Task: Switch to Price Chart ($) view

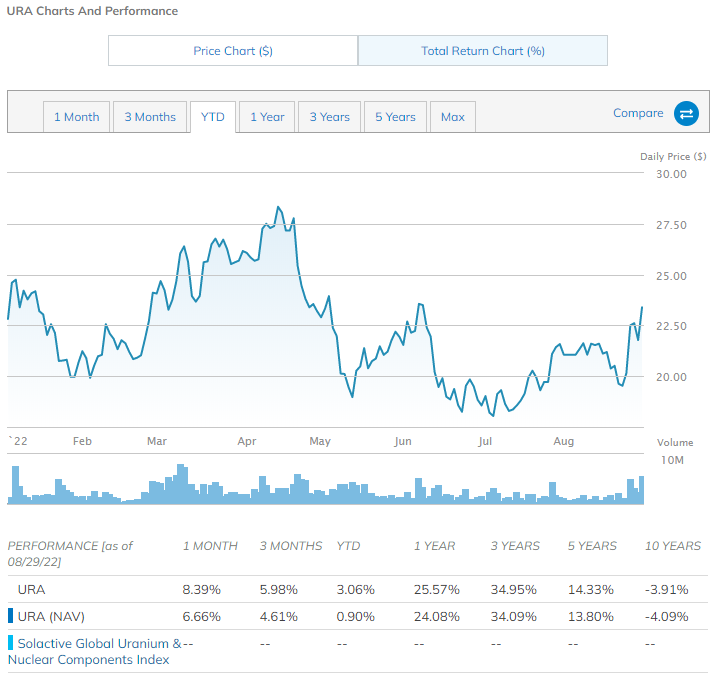Action: click(x=233, y=51)
